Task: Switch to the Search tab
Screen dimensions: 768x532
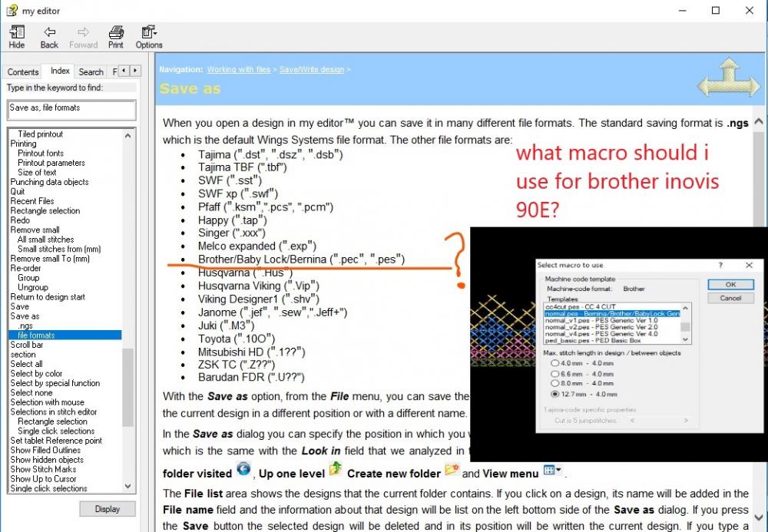Action: (91, 71)
